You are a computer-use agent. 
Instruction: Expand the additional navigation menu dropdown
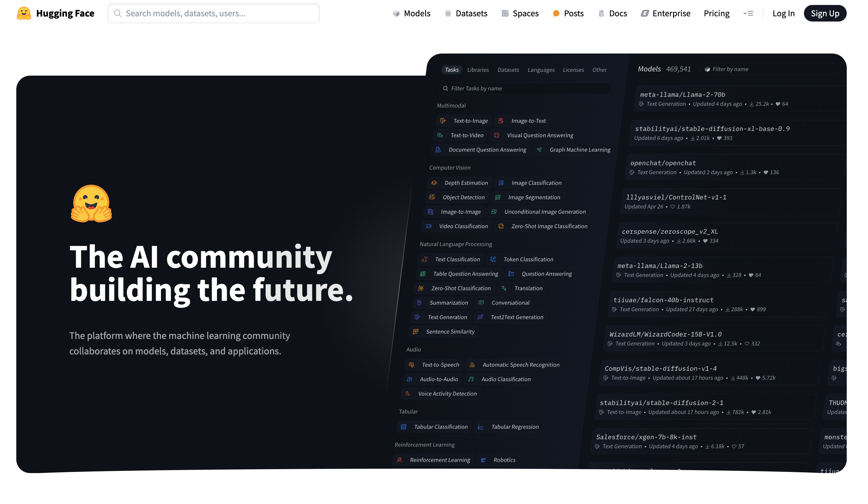coord(748,14)
